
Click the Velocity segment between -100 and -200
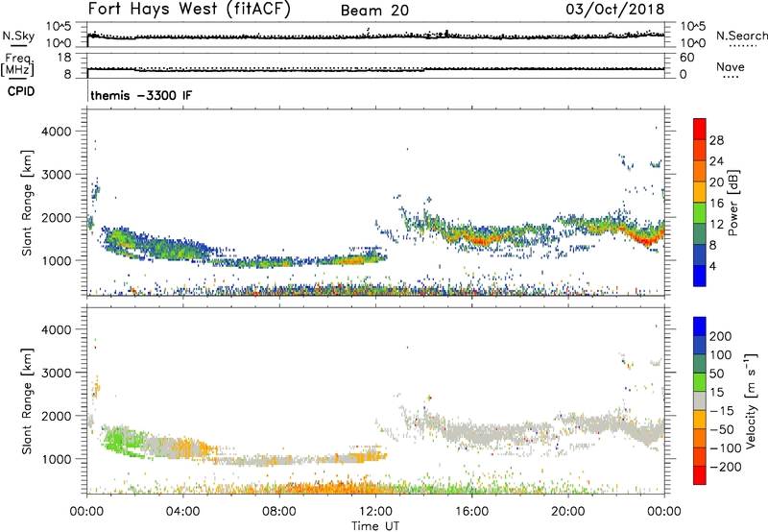coord(700,456)
